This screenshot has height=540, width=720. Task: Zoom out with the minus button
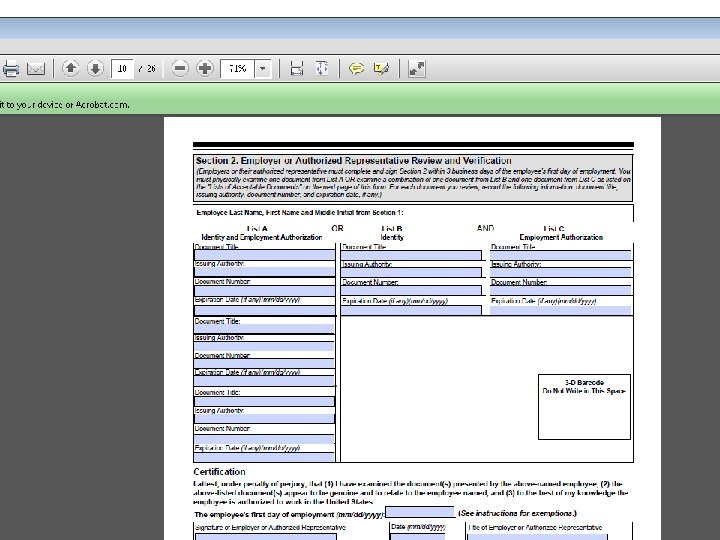[180, 68]
